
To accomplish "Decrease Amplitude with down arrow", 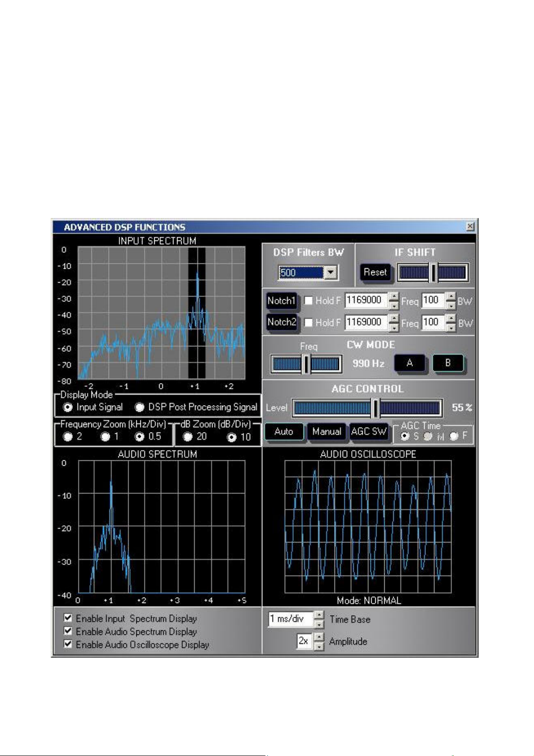I will point(318,646).
